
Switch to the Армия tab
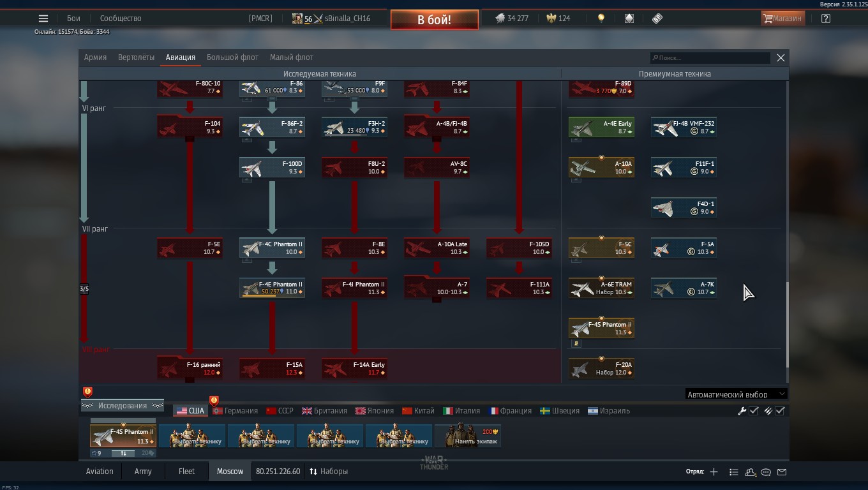click(x=95, y=57)
